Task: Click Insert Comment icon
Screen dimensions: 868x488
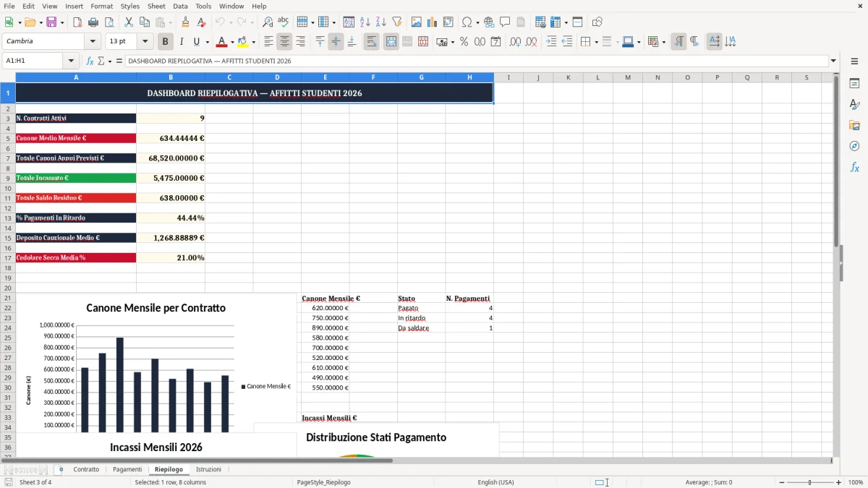Action: pos(505,22)
